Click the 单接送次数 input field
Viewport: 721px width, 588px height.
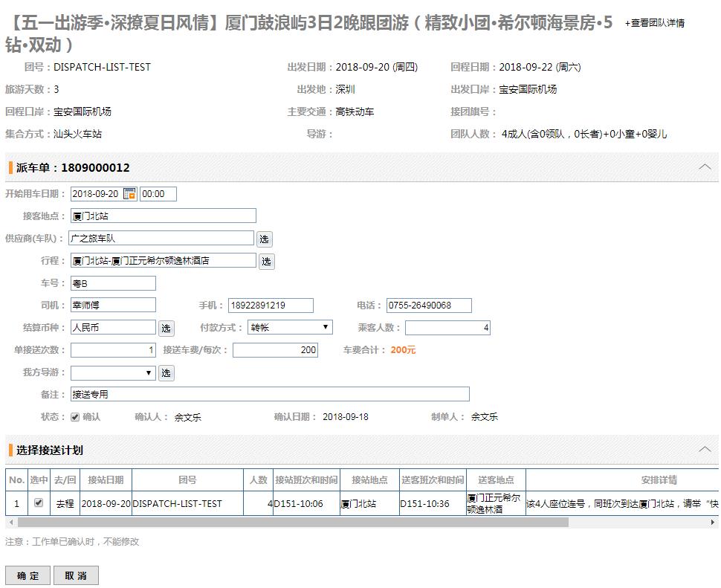point(113,350)
